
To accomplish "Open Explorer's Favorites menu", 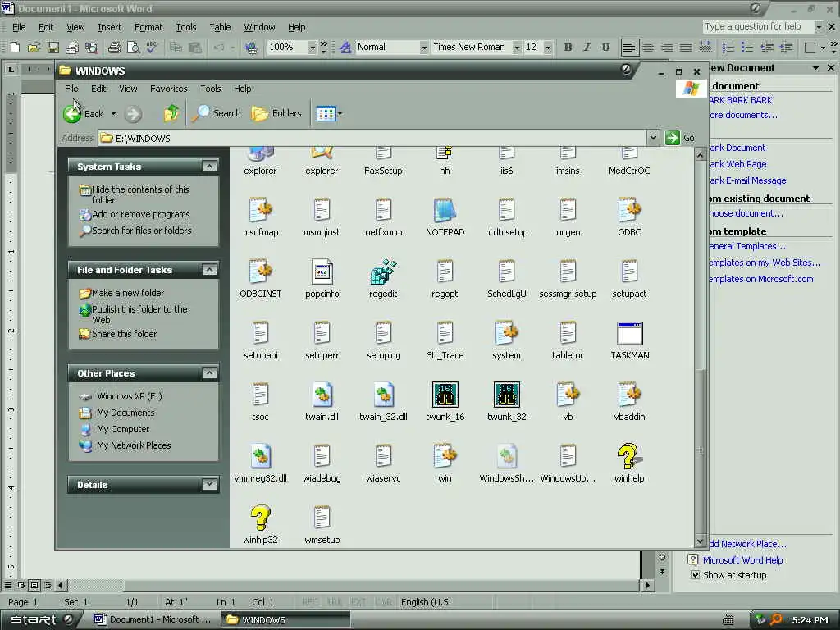I will click(x=169, y=89).
